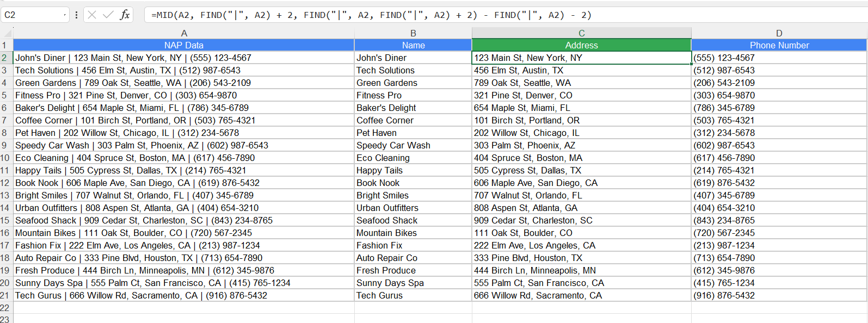Select column D header
The width and height of the screenshot is (868, 323).
pyautogui.click(x=779, y=33)
